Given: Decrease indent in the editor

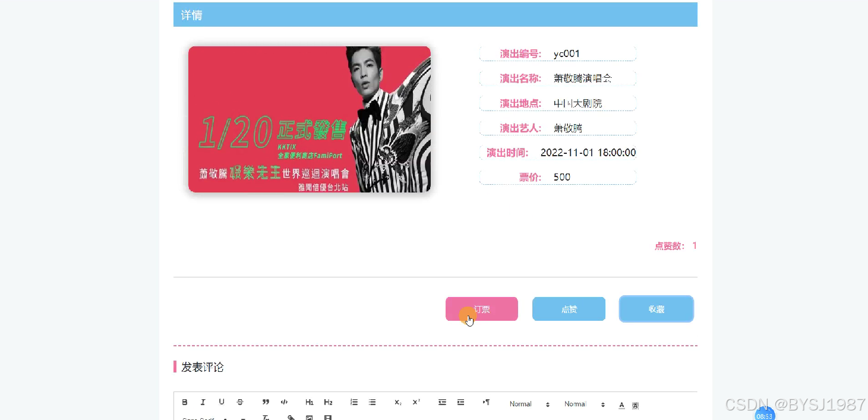Looking at the screenshot, I should [442, 402].
